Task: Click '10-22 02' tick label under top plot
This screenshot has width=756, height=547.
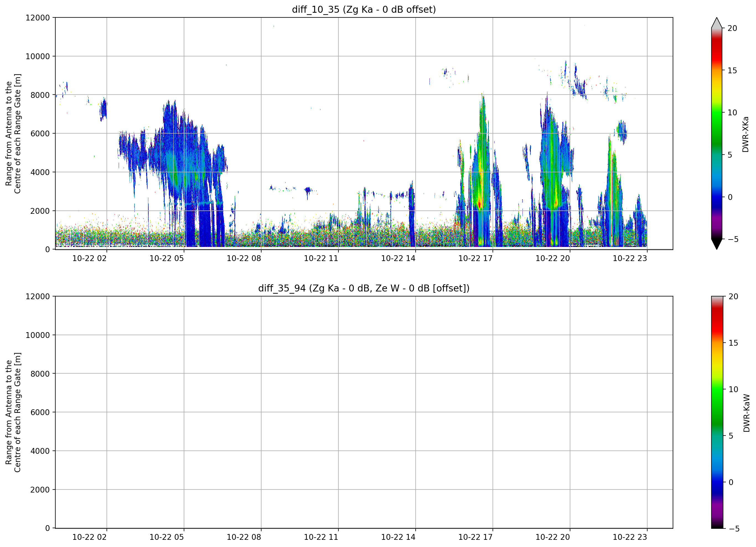Action: coord(89,259)
